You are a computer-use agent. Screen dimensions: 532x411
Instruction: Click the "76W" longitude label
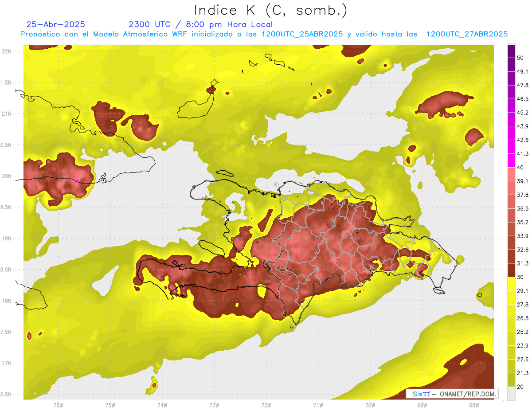(x=58, y=405)
